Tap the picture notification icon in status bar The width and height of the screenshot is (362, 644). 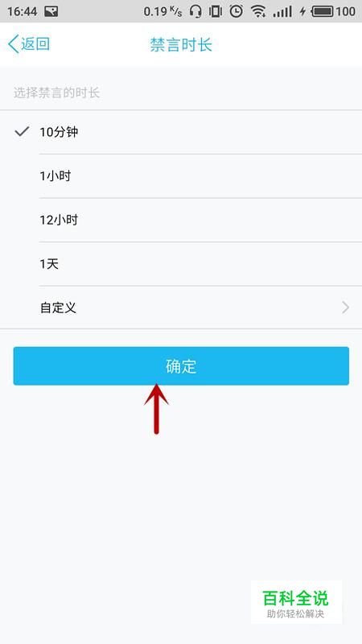coord(51,11)
